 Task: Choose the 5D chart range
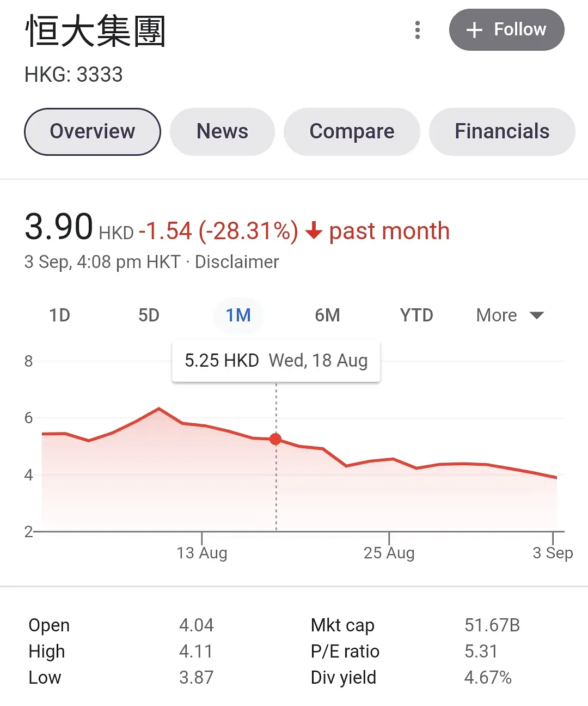point(149,315)
